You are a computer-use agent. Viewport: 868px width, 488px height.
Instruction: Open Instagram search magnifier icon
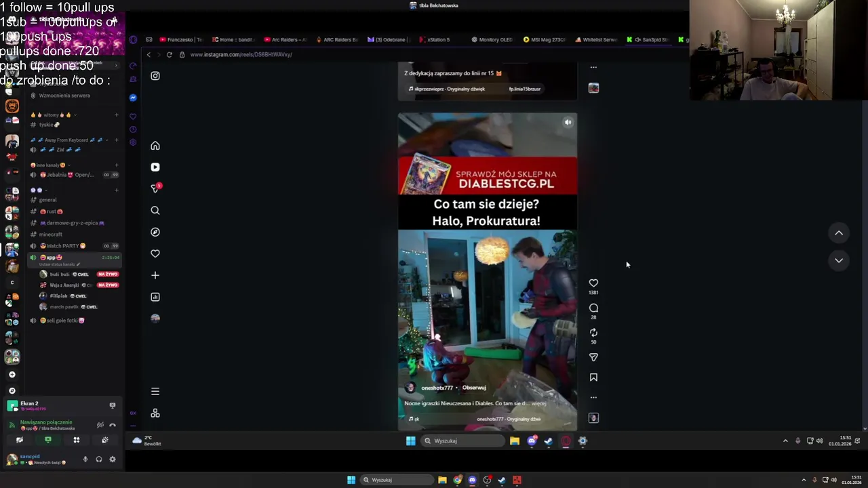(155, 210)
